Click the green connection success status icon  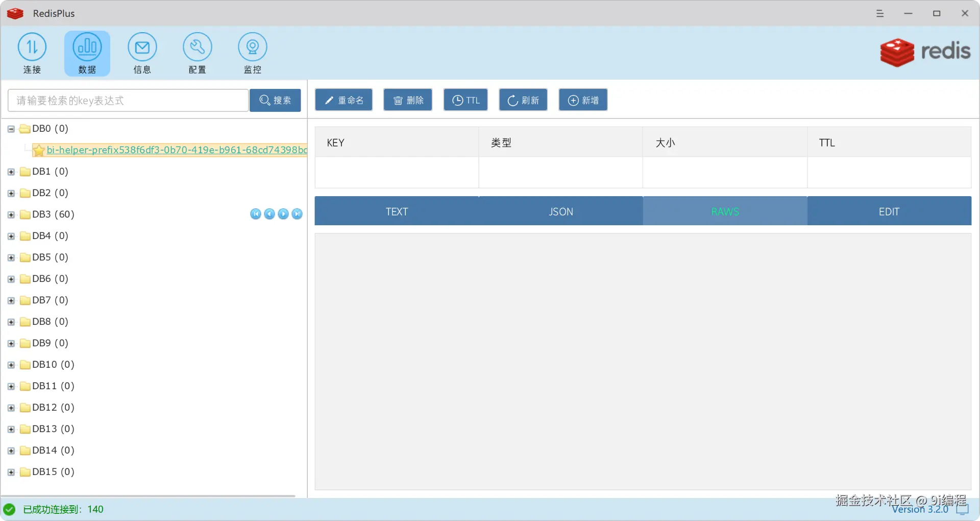(9, 509)
